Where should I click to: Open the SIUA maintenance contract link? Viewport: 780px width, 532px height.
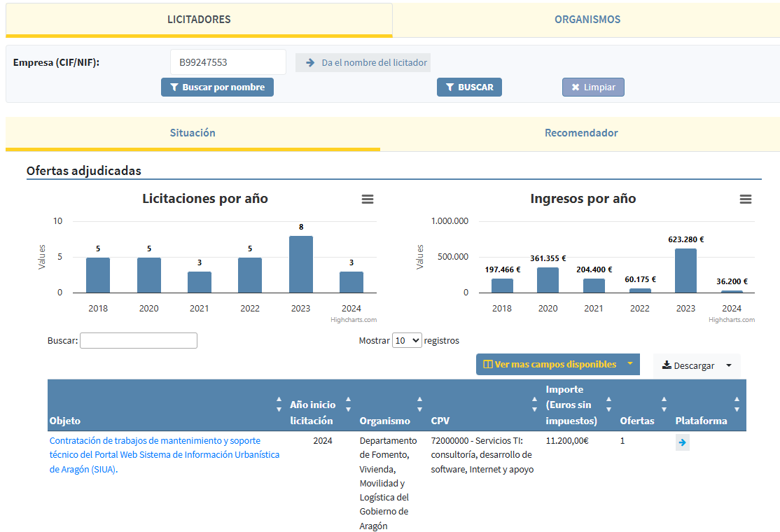164,455
